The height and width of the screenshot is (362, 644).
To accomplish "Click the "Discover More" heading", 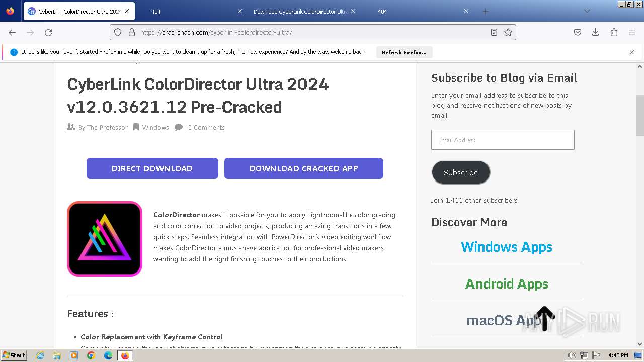I will (469, 222).
